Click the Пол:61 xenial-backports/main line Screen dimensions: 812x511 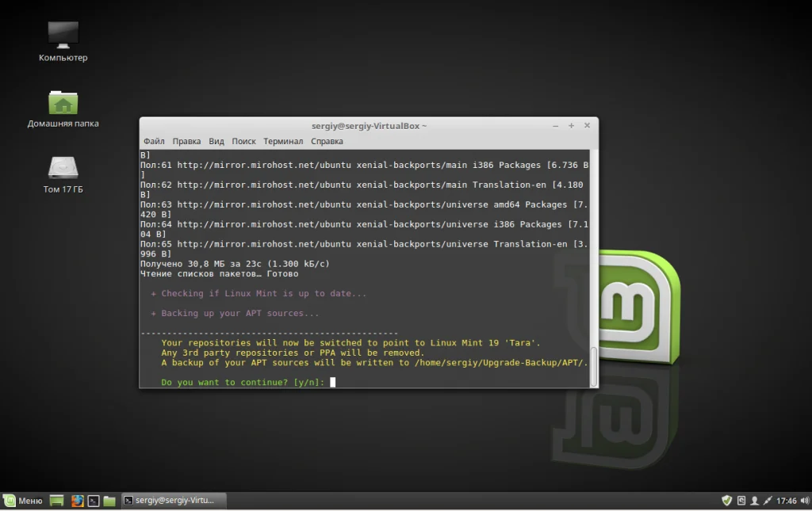[365, 170]
